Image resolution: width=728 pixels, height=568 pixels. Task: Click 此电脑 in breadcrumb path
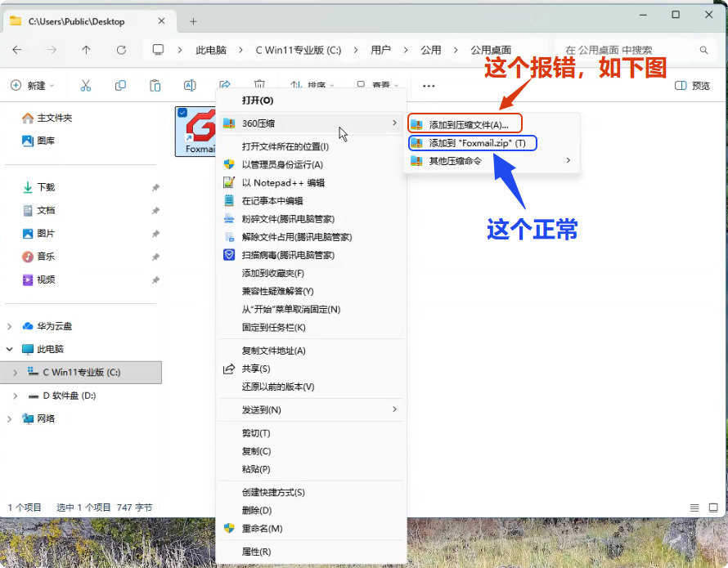pyautogui.click(x=211, y=50)
